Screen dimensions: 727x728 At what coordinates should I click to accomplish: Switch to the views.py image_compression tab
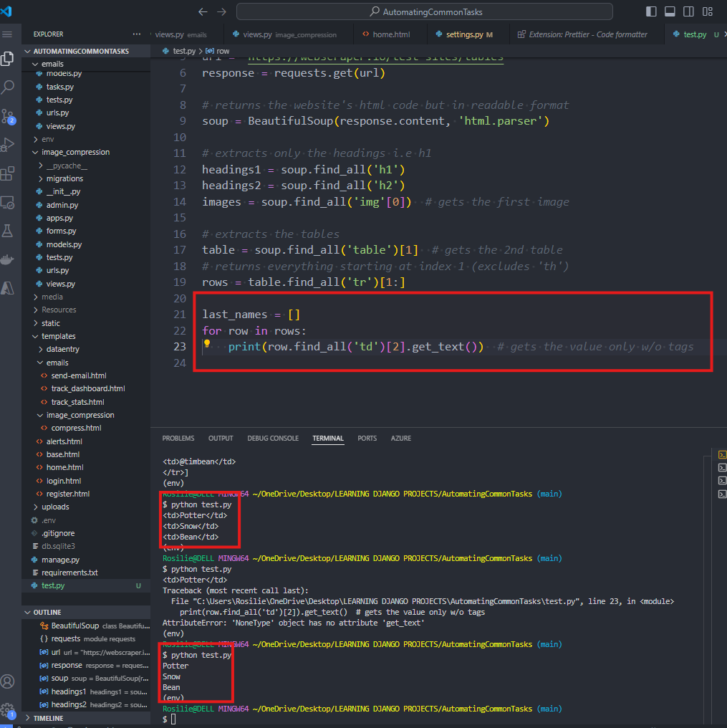(x=289, y=34)
